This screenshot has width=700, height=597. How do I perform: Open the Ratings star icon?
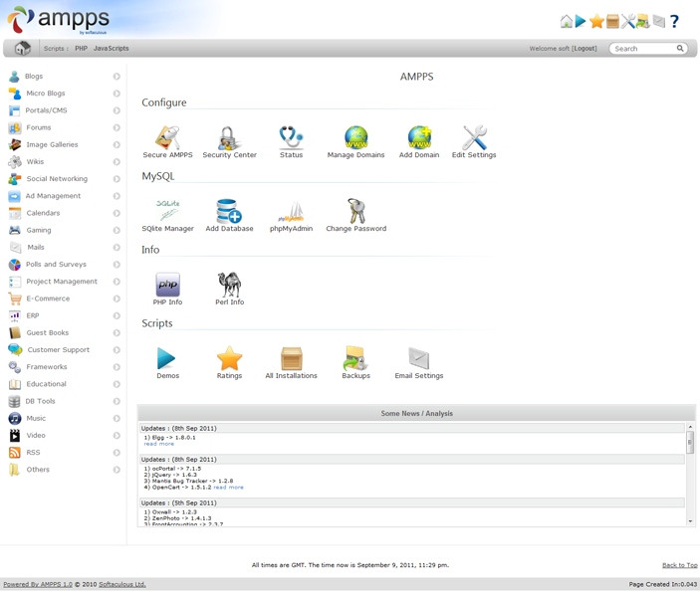pyautogui.click(x=229, y=358)
